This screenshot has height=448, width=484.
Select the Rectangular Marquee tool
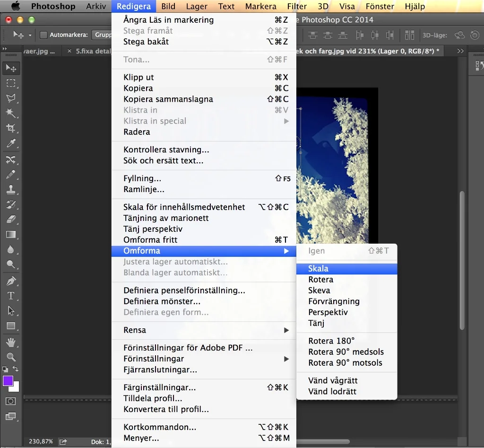[x=11, y=83]
